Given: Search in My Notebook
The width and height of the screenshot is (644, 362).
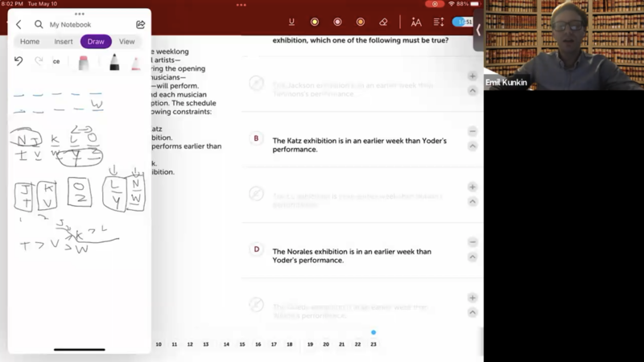Looking at the screenshot, I should pyautogui.click(x=39, y=25).
